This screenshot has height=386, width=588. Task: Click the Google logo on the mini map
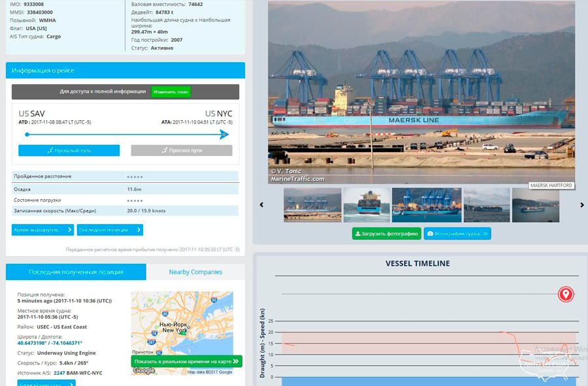[x=144, y=370]
